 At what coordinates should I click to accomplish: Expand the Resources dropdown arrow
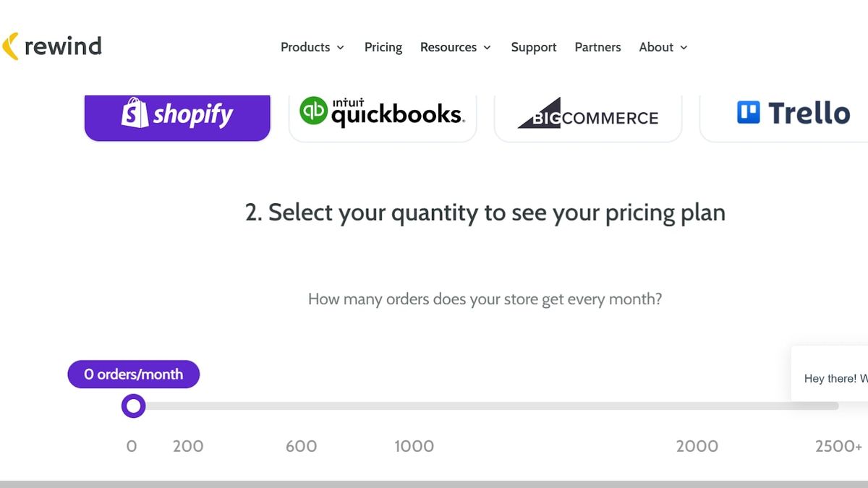point(488,48)
